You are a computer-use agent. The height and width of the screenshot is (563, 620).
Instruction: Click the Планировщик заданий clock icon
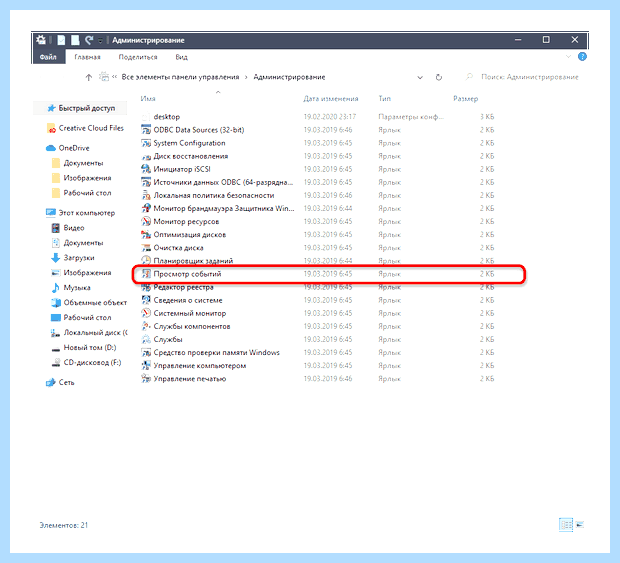point(146,261)
